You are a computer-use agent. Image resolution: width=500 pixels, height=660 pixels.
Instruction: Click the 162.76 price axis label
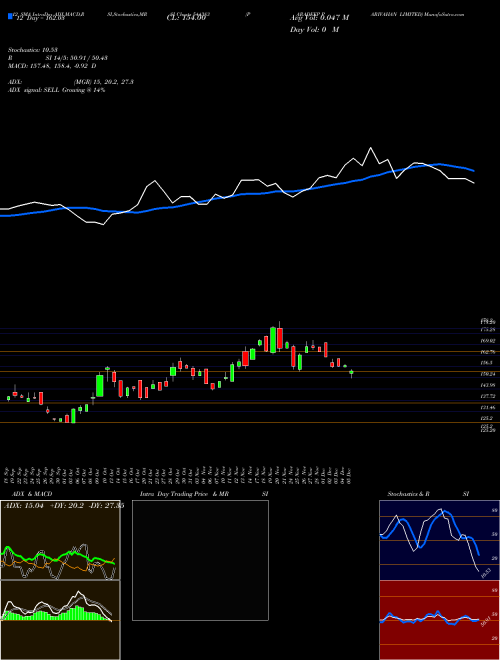[x=487, y=351]
